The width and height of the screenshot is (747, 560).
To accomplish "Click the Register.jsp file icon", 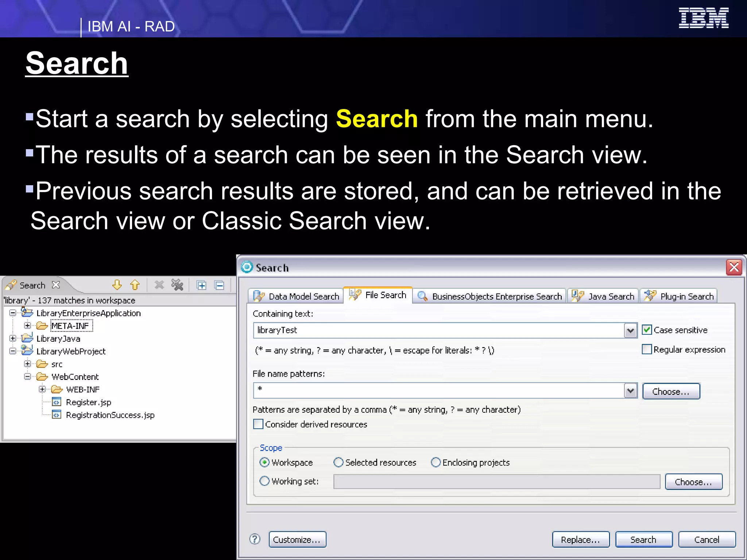I will coord(57,402).
